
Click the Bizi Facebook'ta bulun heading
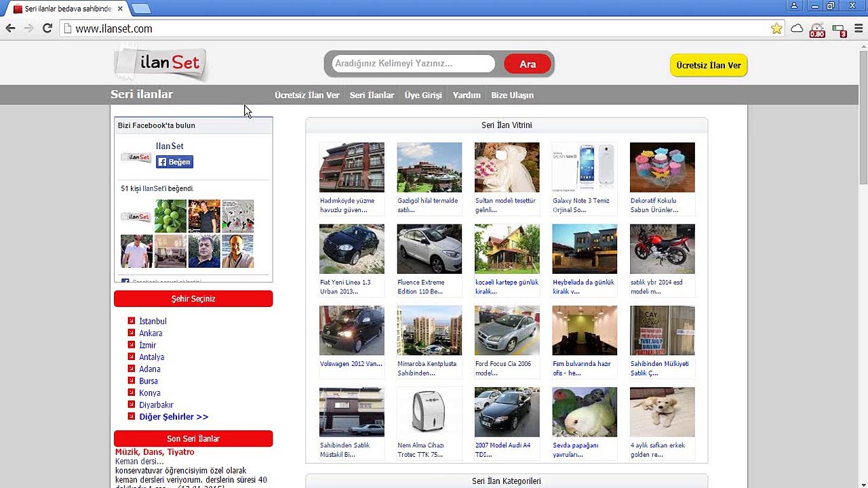pos(157,125)
